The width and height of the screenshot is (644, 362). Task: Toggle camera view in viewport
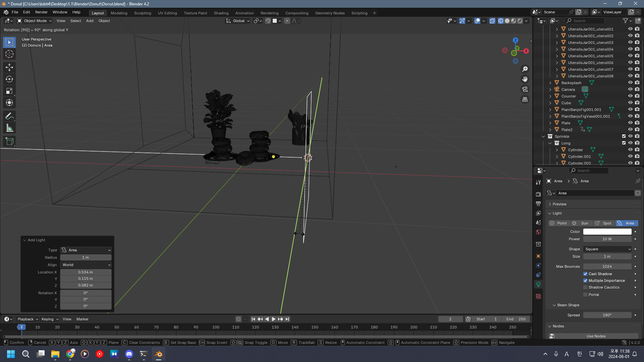(525, 89)
